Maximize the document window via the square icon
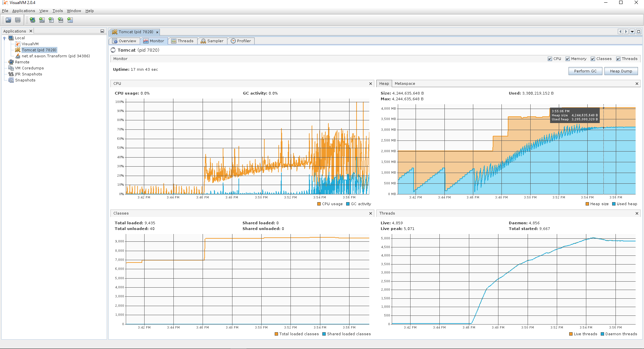This screenshot has width=644, height=349. (x=639, y=32)
